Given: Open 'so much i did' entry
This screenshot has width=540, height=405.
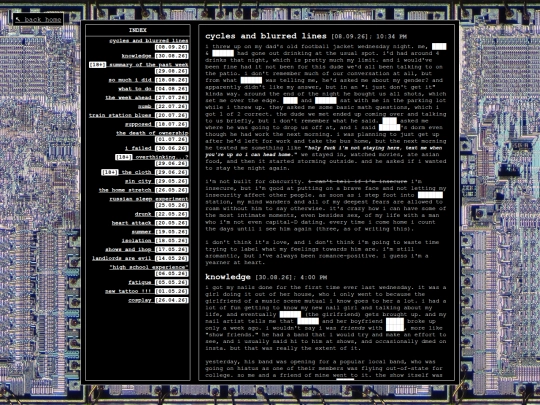Looking at the screenshot, I should (130, 80).
